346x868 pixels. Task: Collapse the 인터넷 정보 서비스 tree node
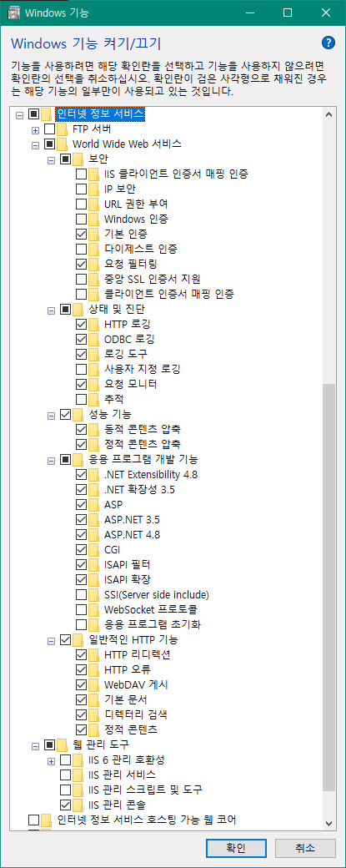point(20,115)
